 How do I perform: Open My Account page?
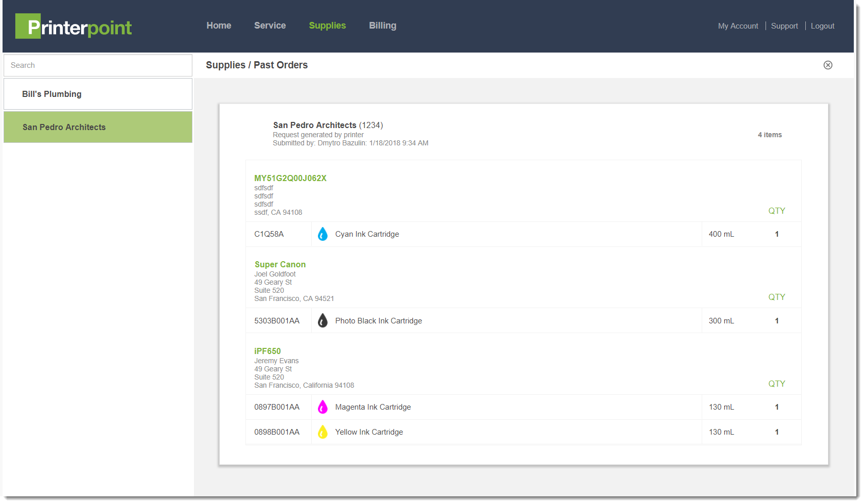tap(737, 26)
